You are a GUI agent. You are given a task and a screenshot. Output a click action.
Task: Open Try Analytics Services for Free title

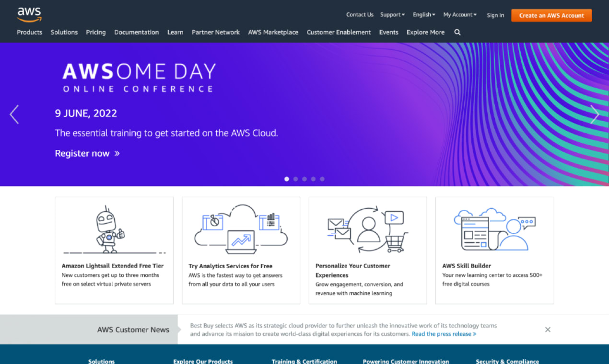[x=231, y=266]
